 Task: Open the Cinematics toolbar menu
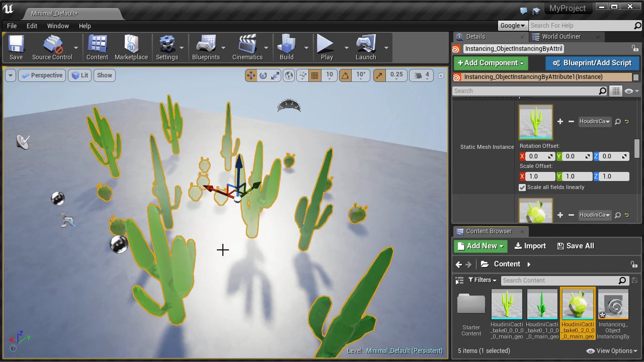click(x=248, y=48)
